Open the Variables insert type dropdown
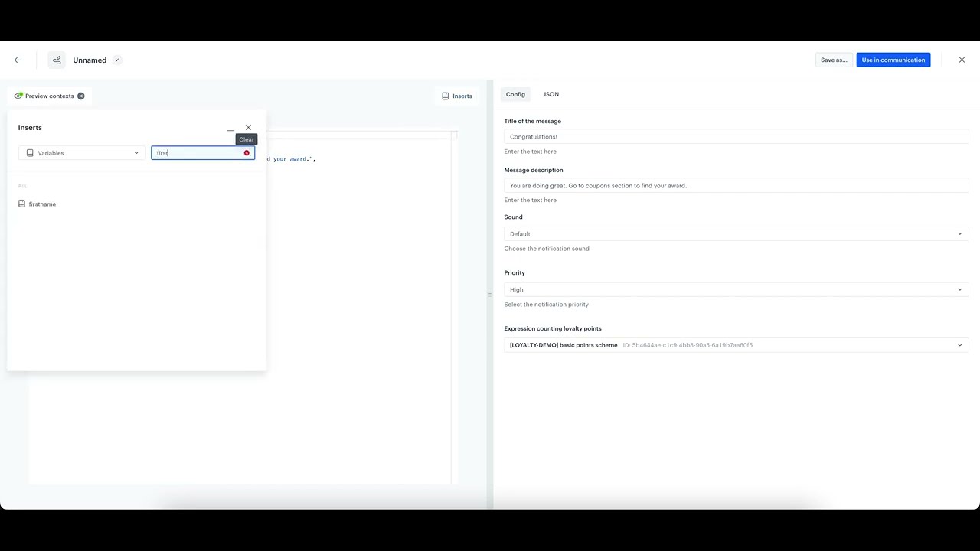This screenshot has width=980, height=551. 82,153
